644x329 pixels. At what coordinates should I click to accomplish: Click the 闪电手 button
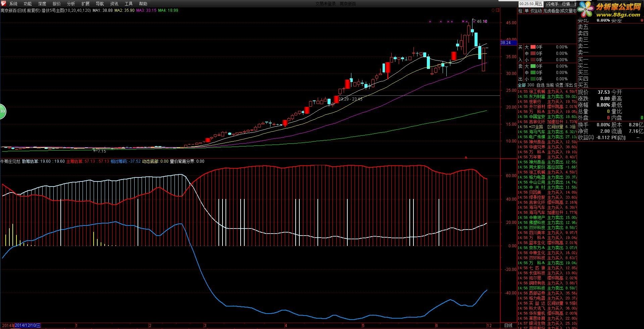coord(552,4)
